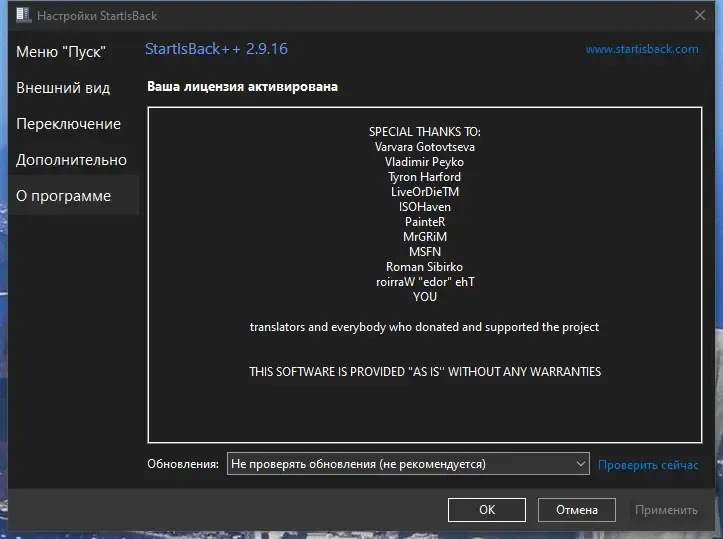Open the Меню "Пуск" settings section

pyautogui.click(x=61, y=52)
